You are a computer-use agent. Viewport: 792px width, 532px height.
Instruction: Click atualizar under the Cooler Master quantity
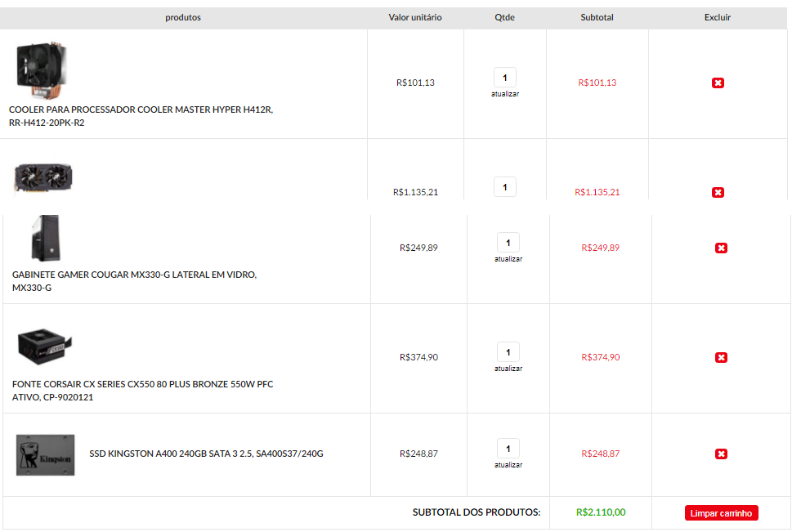(x=505, y=94)
